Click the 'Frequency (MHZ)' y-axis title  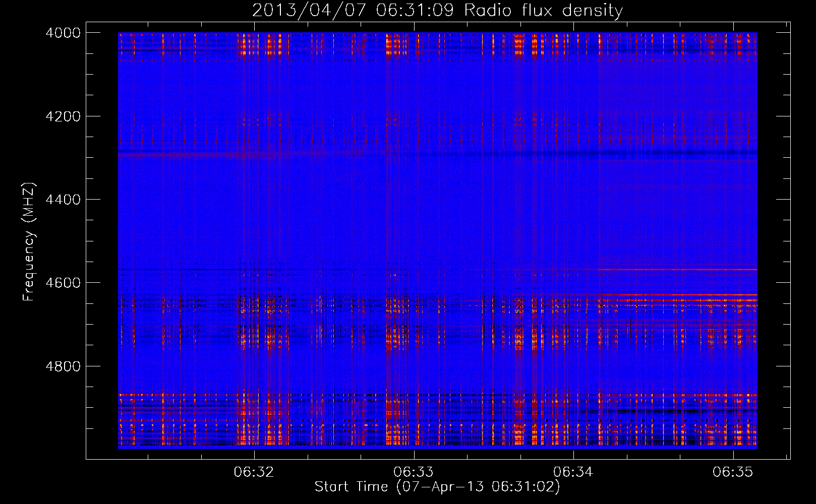coord(29,242)
